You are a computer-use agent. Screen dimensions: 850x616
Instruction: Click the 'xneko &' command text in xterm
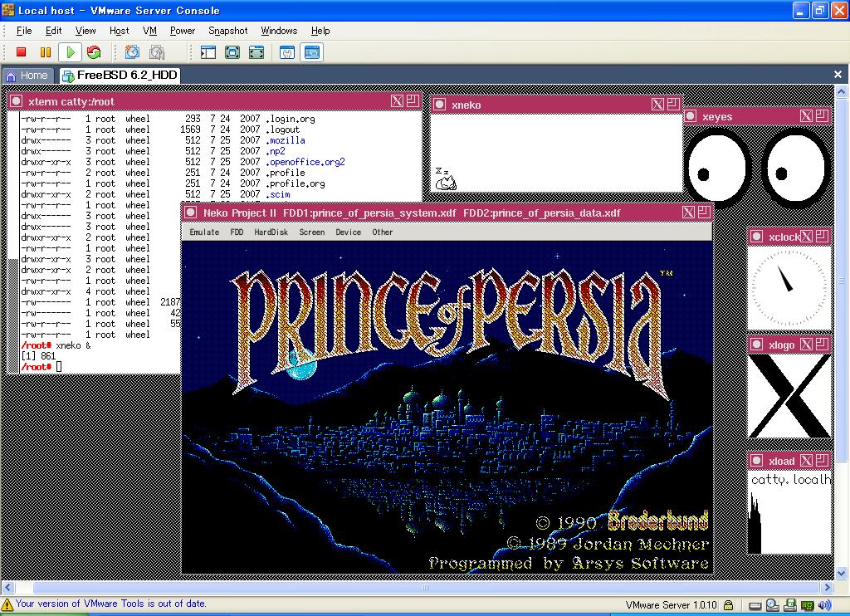coord(73,345)
